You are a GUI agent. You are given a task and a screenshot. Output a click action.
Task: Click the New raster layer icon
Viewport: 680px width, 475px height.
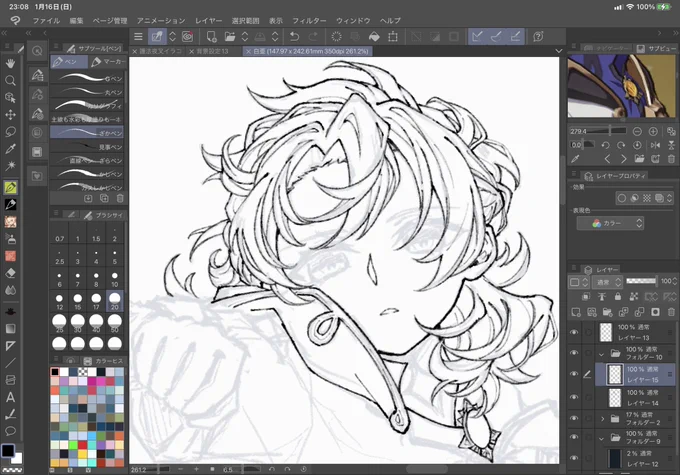(575, 312)
